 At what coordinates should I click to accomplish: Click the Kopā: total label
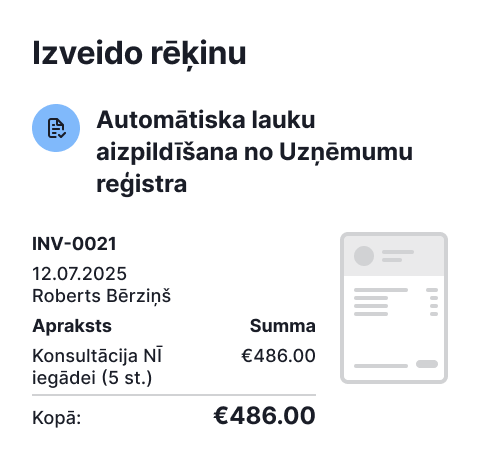57,418
